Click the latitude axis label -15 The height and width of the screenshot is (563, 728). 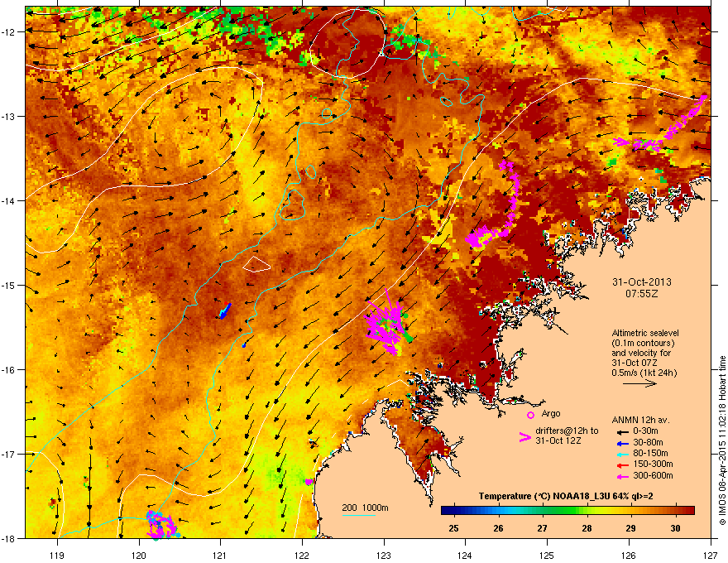pyautogui.click(x=10, y=285)
